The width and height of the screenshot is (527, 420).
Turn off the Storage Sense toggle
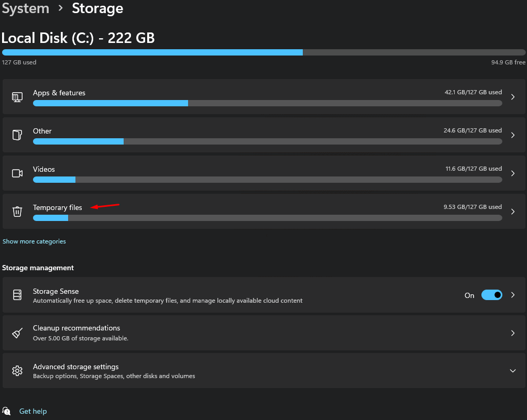(x=491, y=295)
